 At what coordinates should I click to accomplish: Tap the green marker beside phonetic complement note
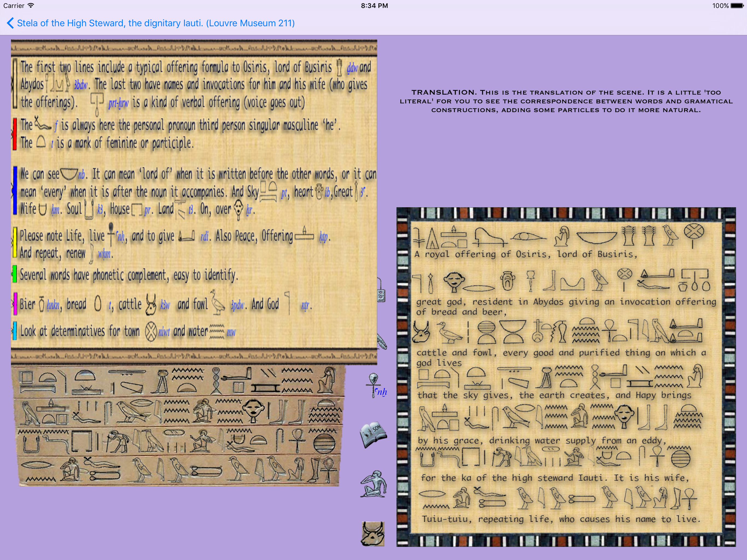[x=14, y=274]
